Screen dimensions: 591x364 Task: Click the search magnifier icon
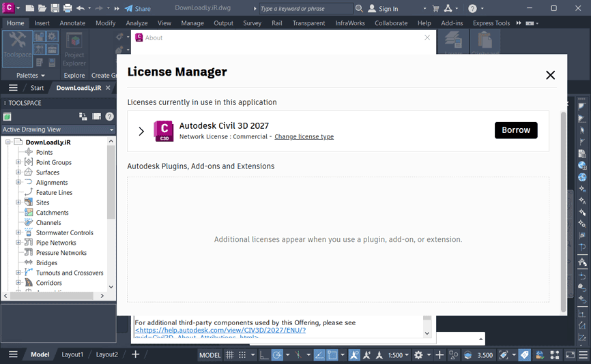pos(359,8)
